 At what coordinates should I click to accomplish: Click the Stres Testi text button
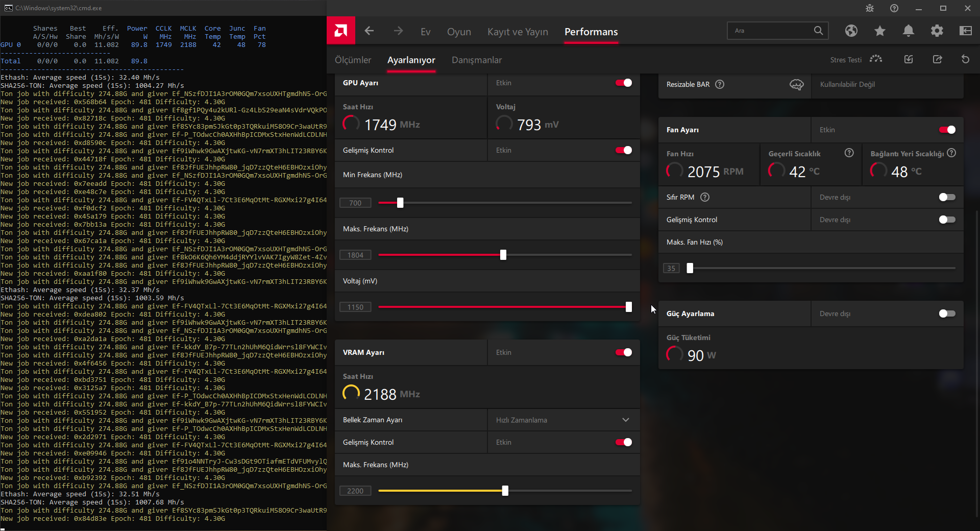pos(846,60)
